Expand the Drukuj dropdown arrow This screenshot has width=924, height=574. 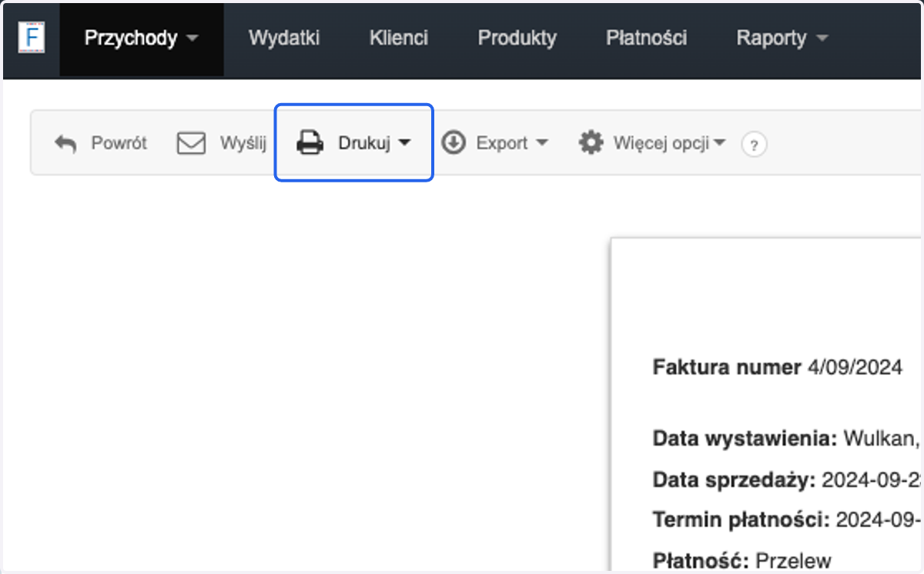pos(405,144)
